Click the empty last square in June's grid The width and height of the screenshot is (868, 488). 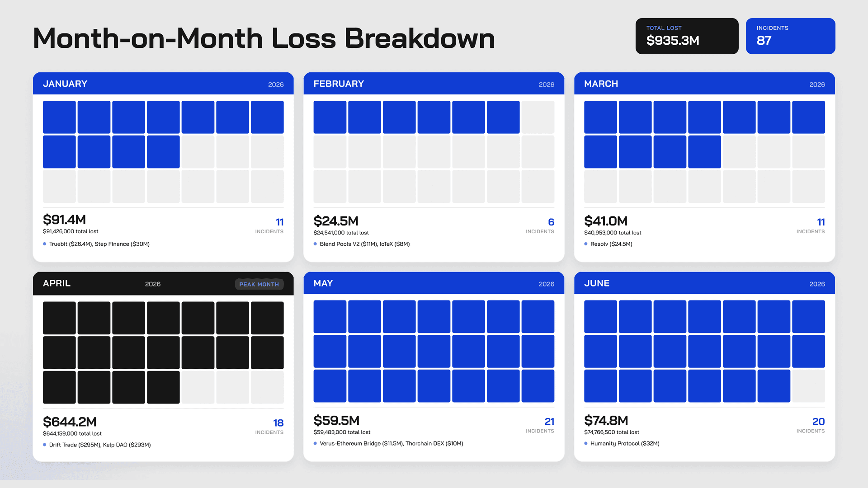[x=808, y=386]
